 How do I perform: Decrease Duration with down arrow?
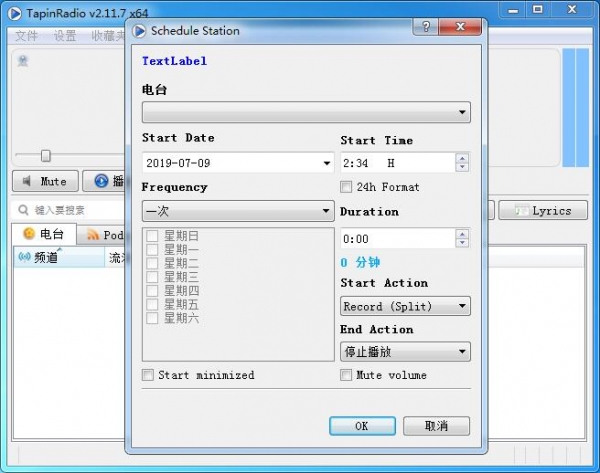(462, 243)
